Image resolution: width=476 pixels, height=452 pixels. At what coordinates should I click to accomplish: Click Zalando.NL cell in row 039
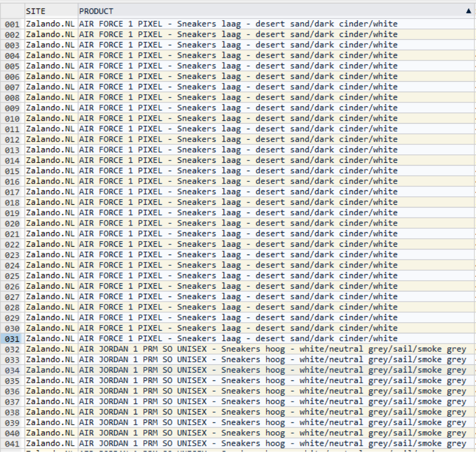[52, 422]
